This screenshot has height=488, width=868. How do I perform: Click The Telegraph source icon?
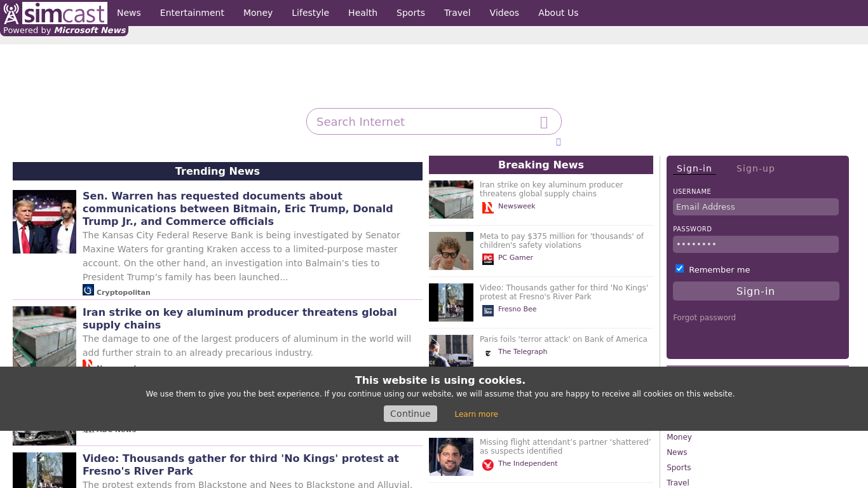[x=487, y=353]
